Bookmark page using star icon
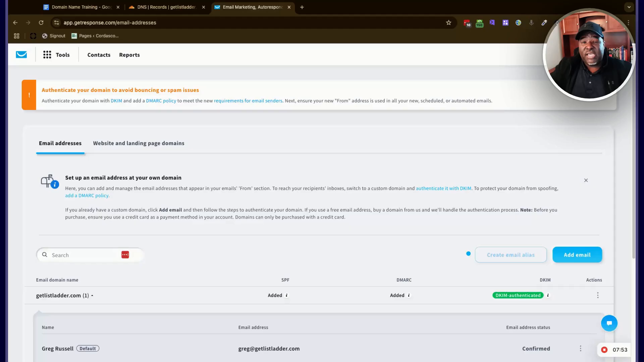The width and height of the screenshot is (644, 362). pos(448,22)
